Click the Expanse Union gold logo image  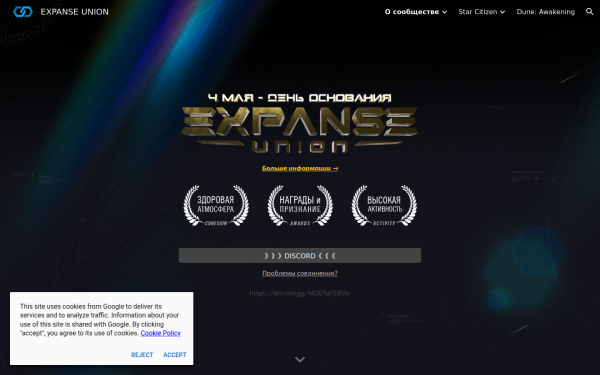click(x=300, y=130)
